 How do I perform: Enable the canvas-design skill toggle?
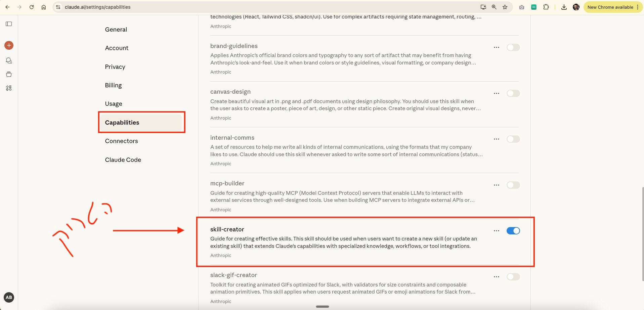coord(513,93)
